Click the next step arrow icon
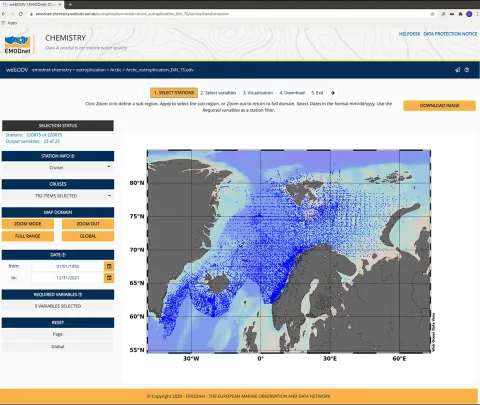The width and height of the screenshot is (480, 405). (333, 93)
